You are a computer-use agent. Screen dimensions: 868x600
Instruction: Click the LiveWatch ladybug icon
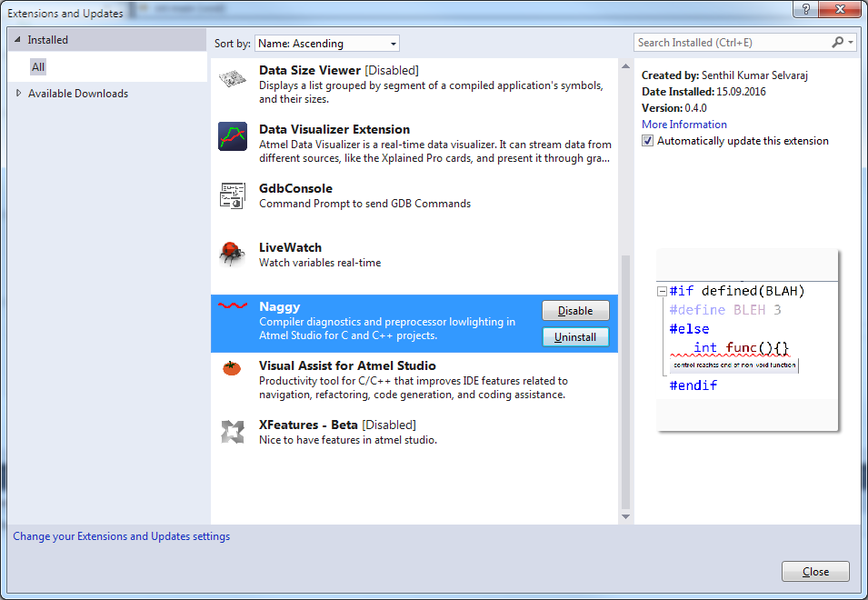click(232, 254)
